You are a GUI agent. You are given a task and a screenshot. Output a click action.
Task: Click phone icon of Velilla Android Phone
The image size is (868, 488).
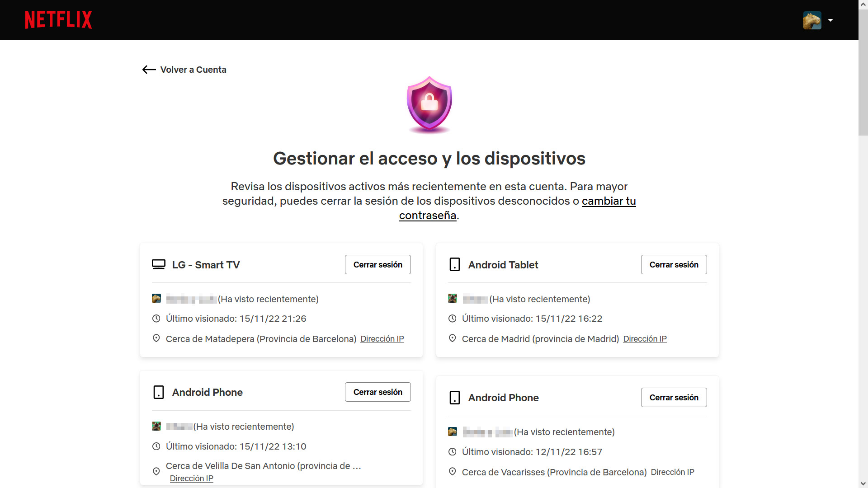tap(159, 392)
